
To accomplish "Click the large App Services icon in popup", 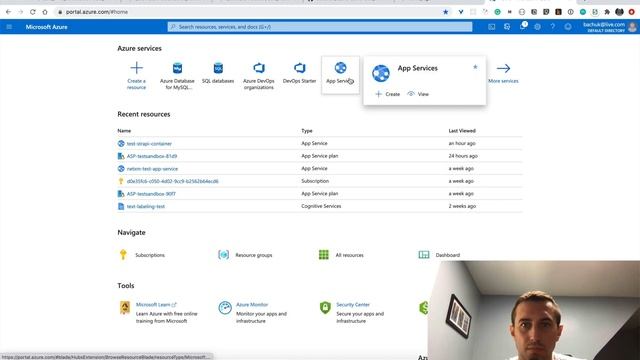I will point(381,73).
